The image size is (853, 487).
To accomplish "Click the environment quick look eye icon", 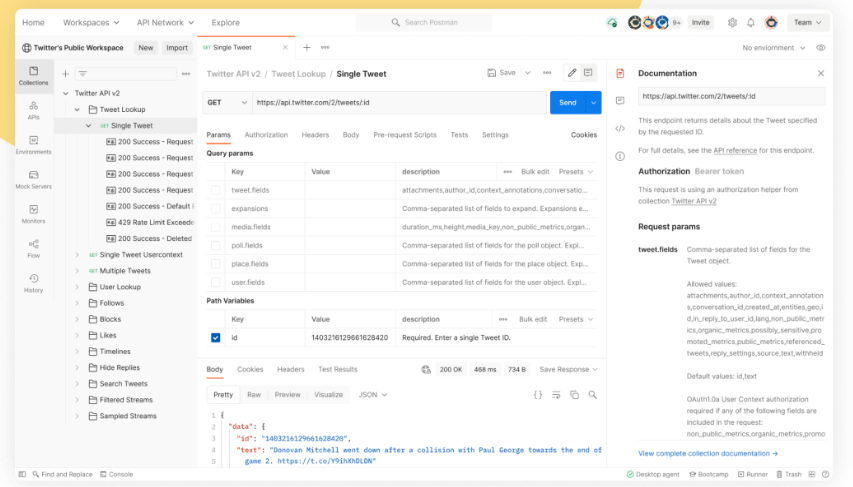I will click(821, 48).
